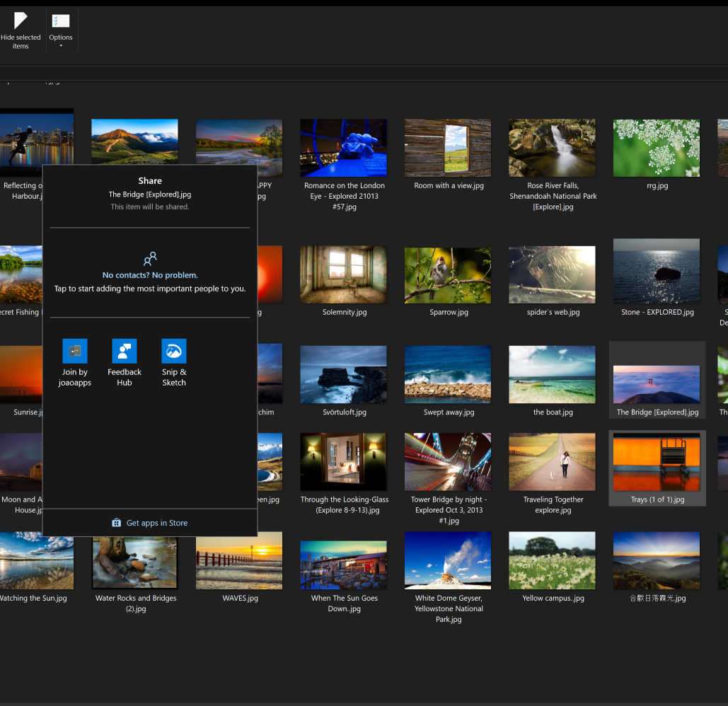This screenshot has height=706, width=728.
Task: Select the Sparrow.jpg photo
Action: point(448,274)
